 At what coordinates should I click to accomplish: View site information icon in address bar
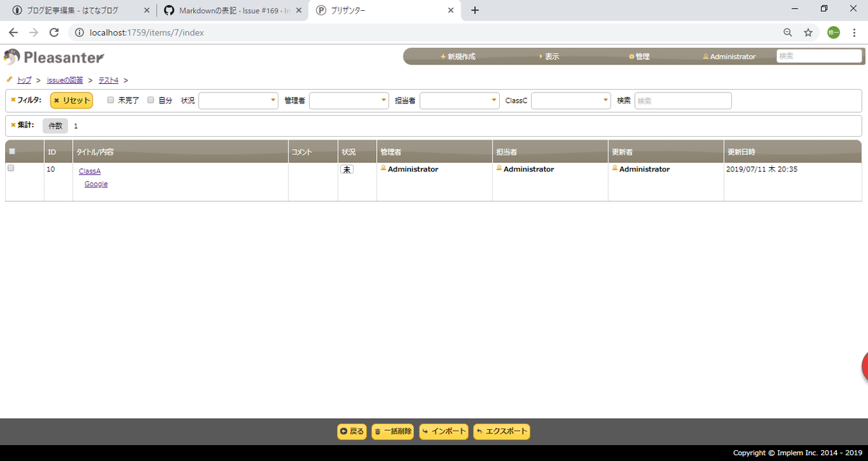79,33
